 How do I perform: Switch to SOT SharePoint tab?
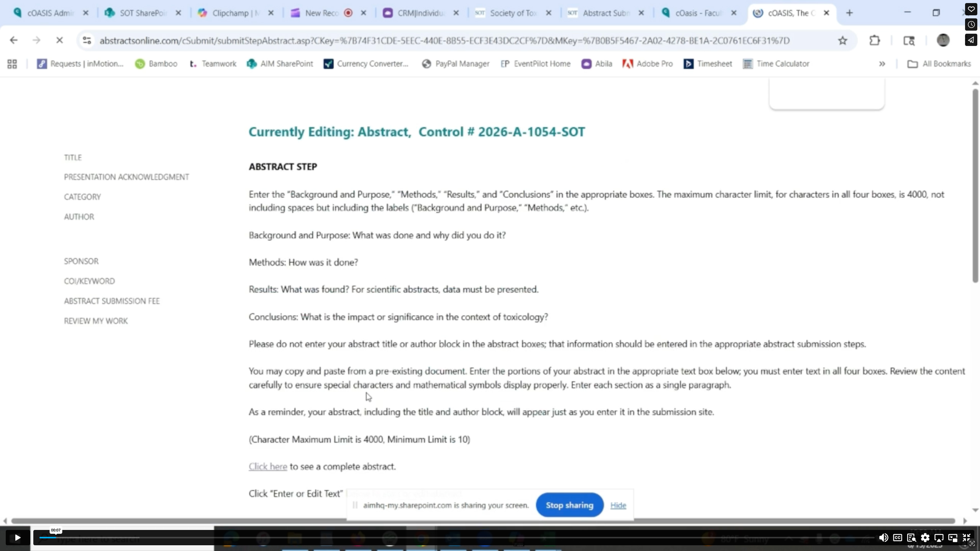142,13
